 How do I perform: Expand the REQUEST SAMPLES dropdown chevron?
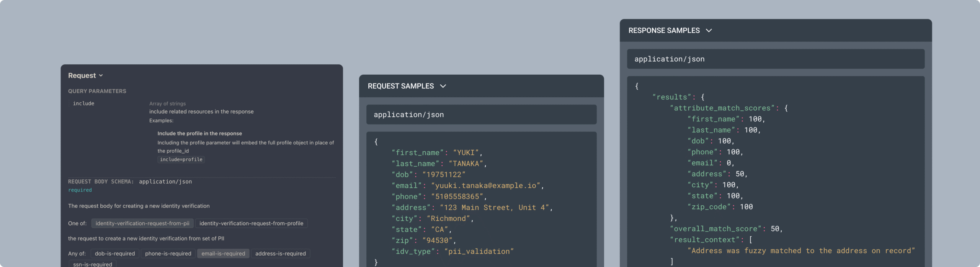443,86
